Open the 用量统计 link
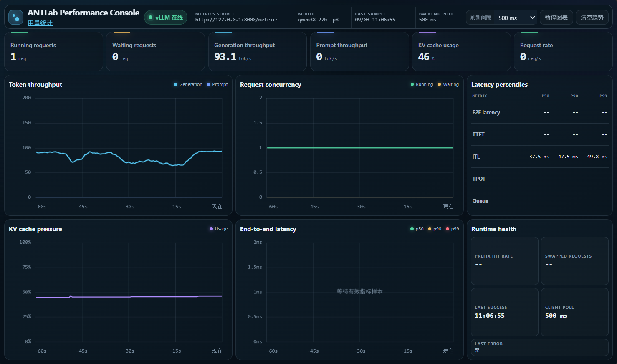The image size is (617, 364). point(40,23)
